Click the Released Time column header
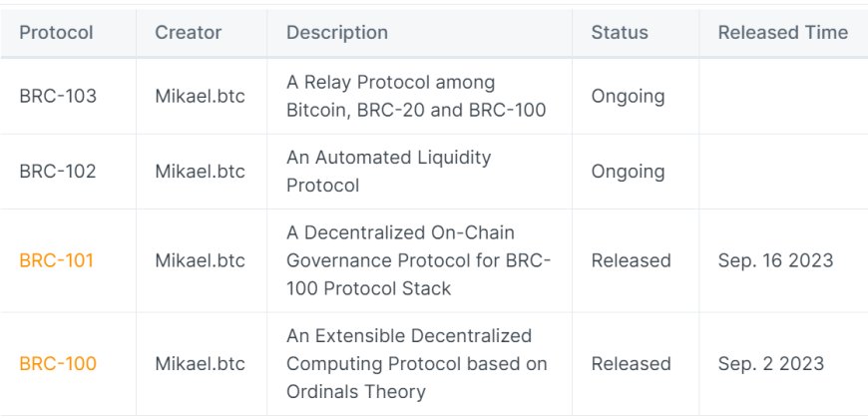This screenshot has width=868, height=419. pyautogui.click(x=783, y=33)
